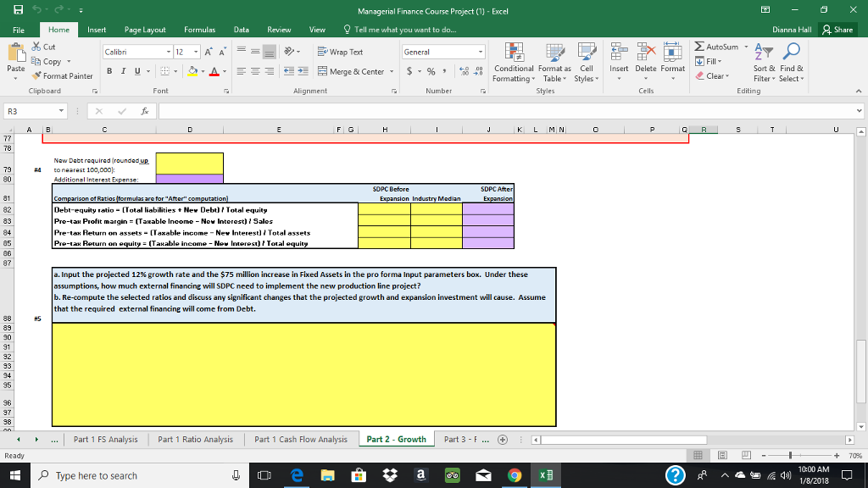Image resolution: width=868 pixels, height=488 pixels.
Task: Collapse the ribbon with the chevron
Action: pyautogui.click(x=859, y=91)
